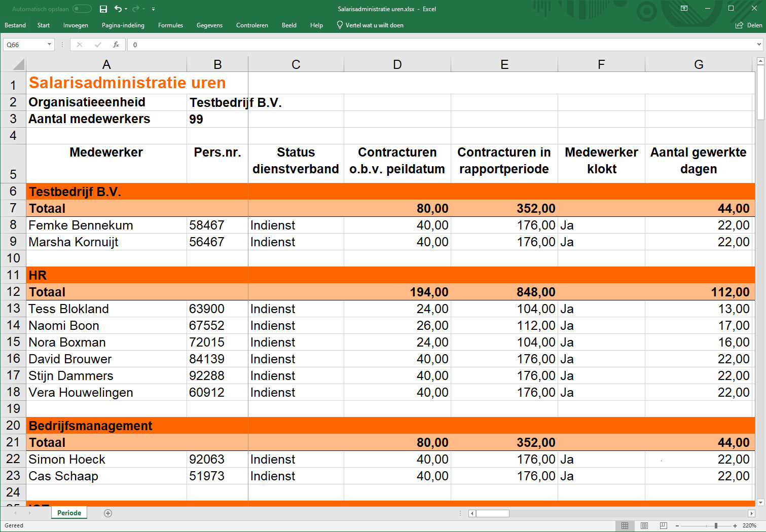Click the cell Testbedrijf B.V. in row 2
This screenshot has width=766, height=532.
236,102
